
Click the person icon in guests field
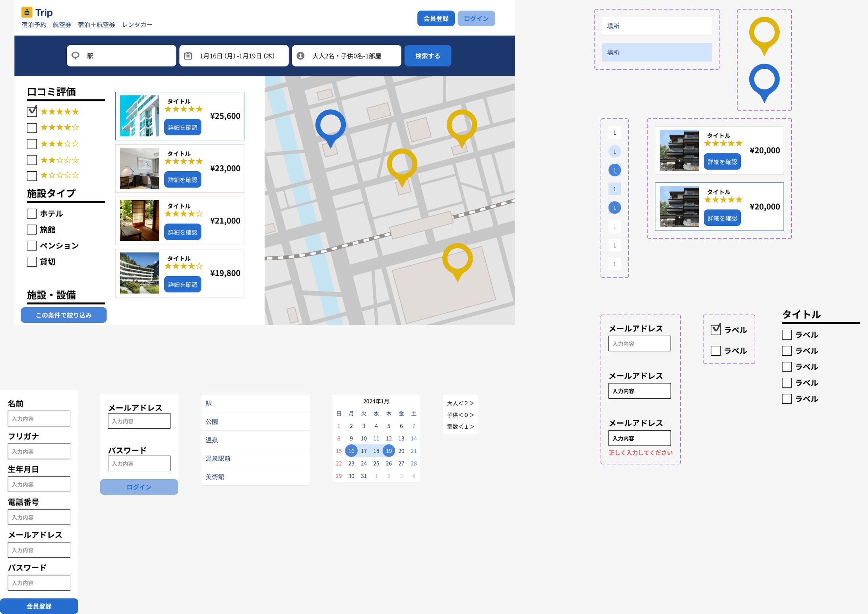point(300,56)
